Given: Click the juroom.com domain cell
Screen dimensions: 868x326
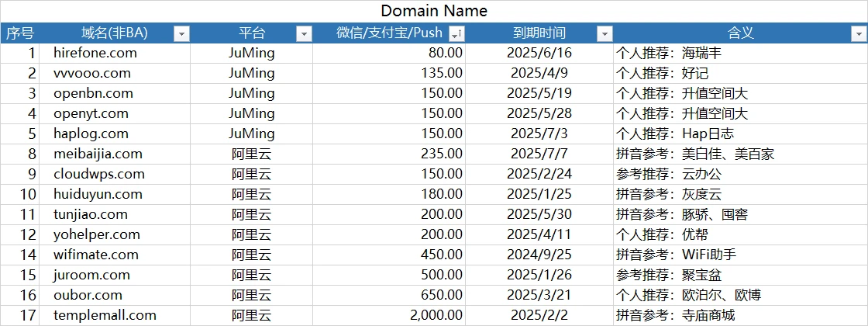Looking at the screenshot, I should pyautogui.click(x=91, y=275).
